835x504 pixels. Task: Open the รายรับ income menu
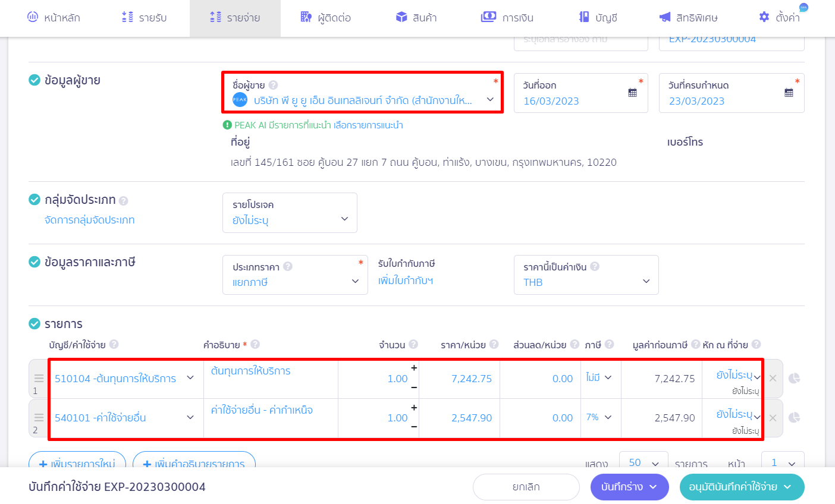coord(144,18)
